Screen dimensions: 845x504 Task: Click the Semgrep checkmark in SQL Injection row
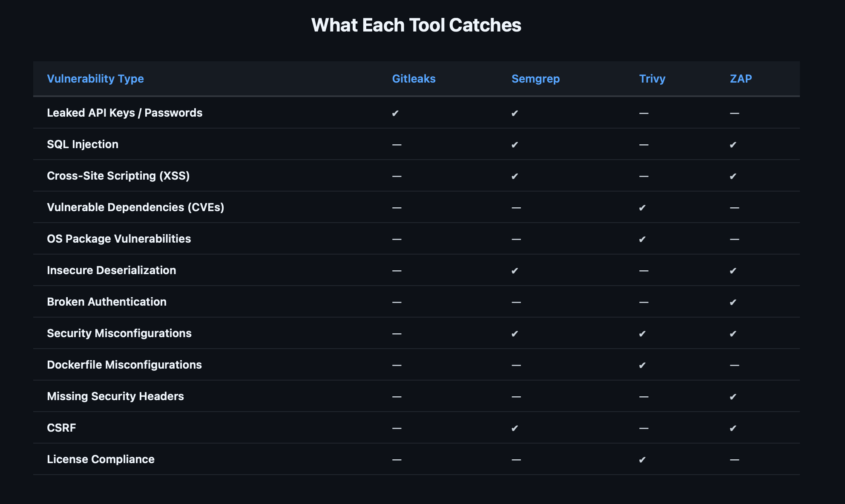[x=514, y=145]
